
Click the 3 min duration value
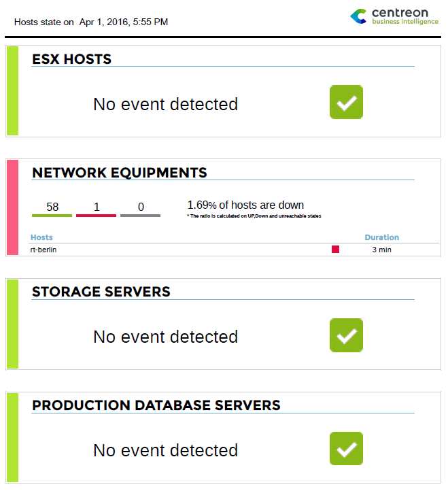coord(381,250)
